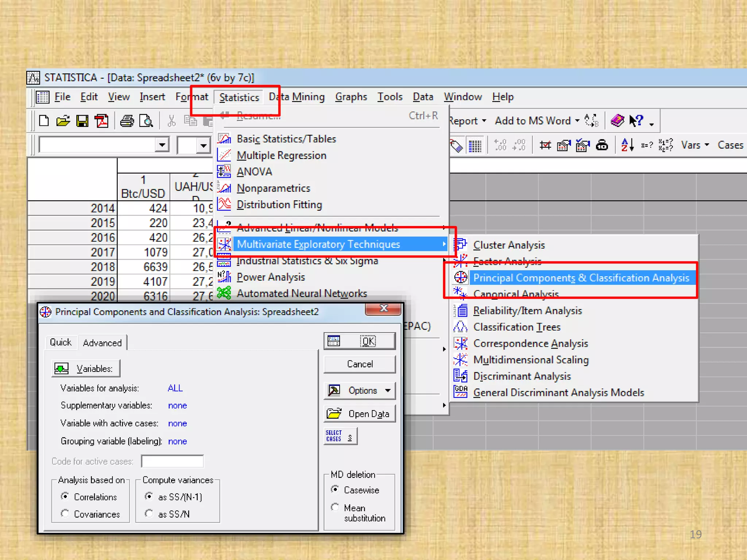Viewport: 747px width, 560px height.
Task: Click the context help arrow-question icon
Action: 636,120
